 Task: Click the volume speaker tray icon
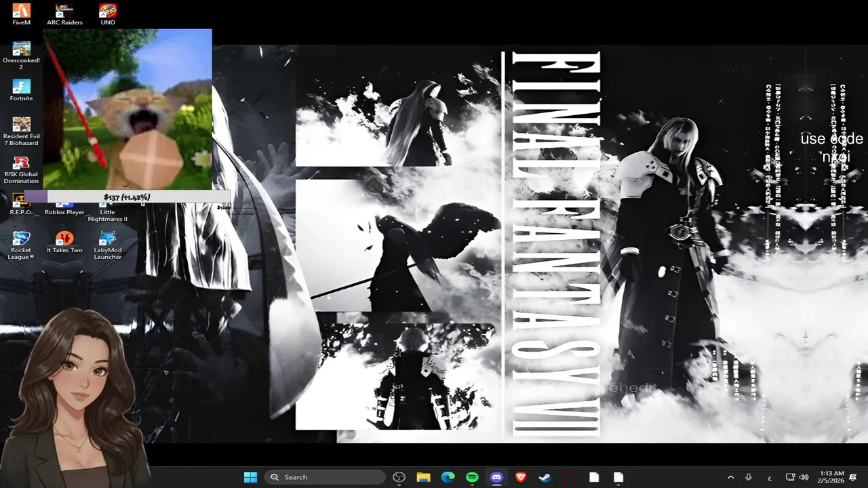(804, 477)
